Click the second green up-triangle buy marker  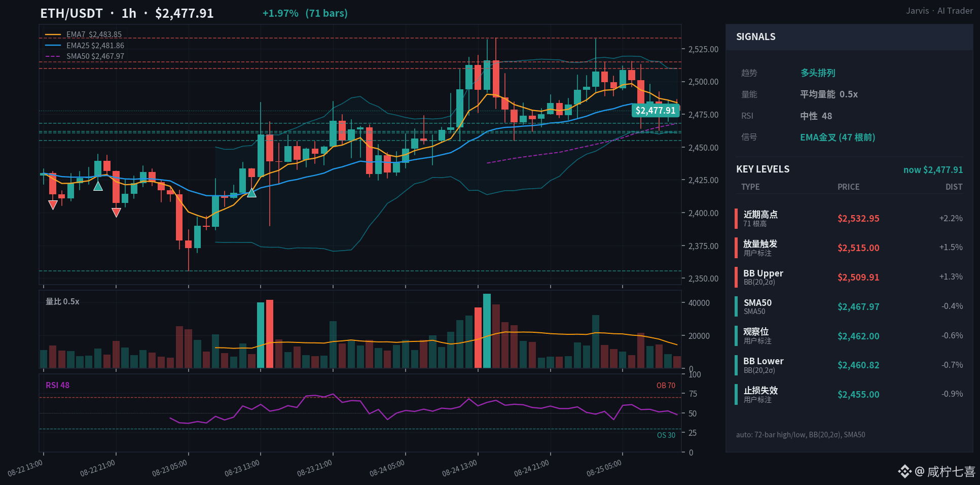coord(251,192)
